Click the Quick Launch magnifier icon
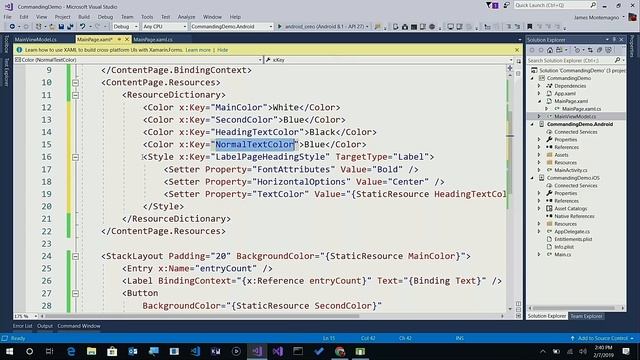 coord(593,5)
